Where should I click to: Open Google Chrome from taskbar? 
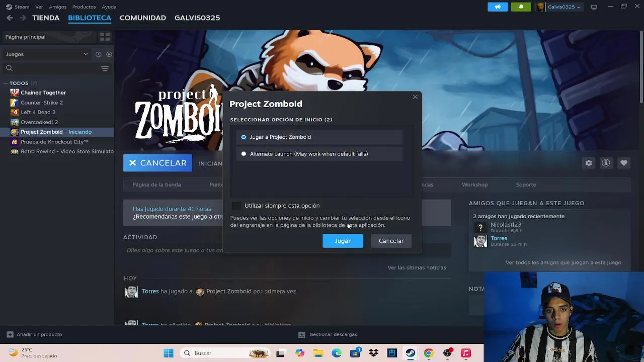(x=429, y=353)
